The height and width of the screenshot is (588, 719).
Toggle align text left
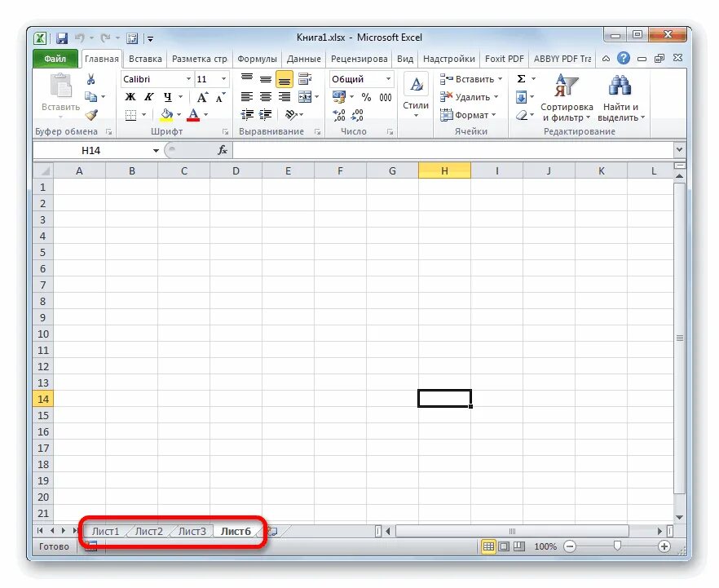pyautogui.click(x=247, y=97)
